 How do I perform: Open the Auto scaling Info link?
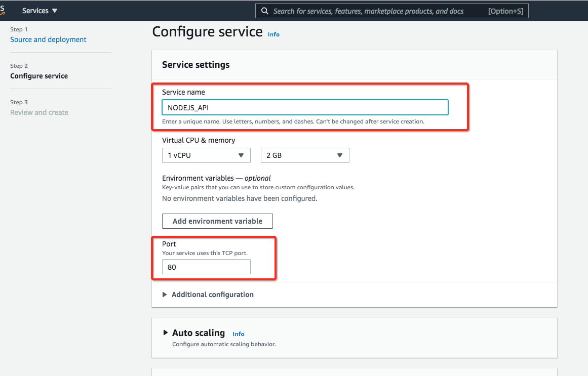pos(238,333)
